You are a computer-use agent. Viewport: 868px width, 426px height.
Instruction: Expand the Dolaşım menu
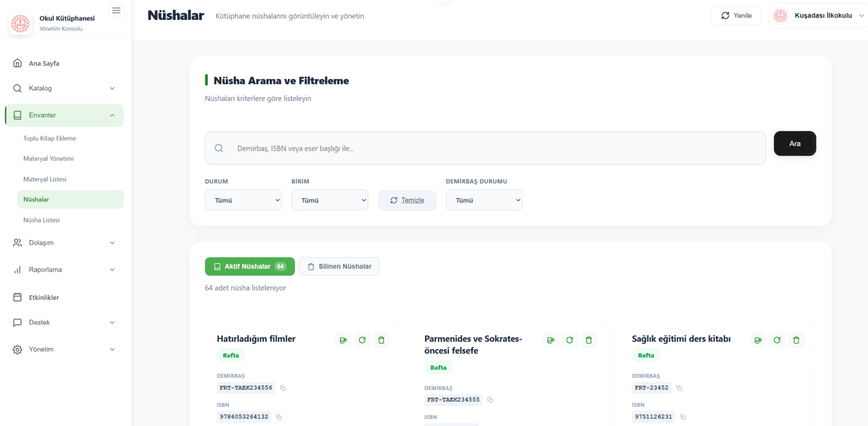tap(64, 243)
